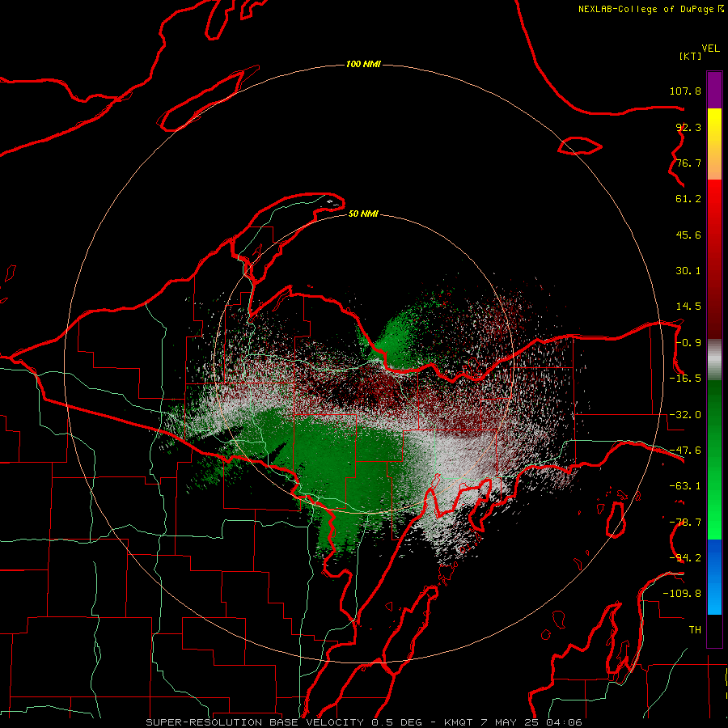Select the 30.1 legend value

pos(688,271)
